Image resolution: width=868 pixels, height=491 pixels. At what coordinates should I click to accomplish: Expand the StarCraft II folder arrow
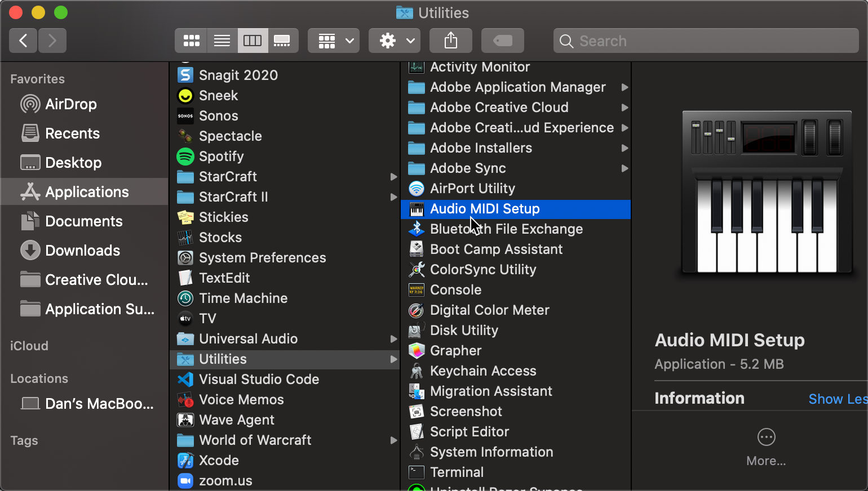click(x=393, y=197)
